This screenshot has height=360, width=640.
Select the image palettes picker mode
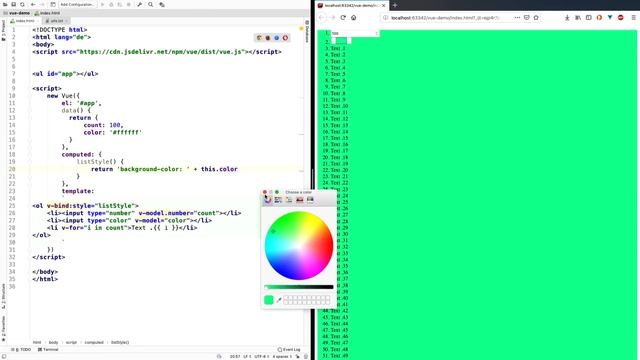pyautogui.click(x=300, y=200)
